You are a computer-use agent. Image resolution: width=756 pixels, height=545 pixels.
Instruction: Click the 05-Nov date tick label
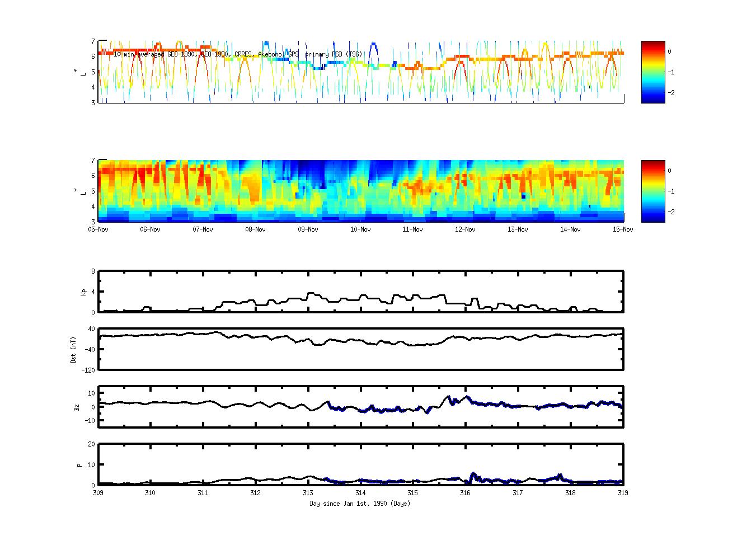pyautogui.click(x=98, y=229)
